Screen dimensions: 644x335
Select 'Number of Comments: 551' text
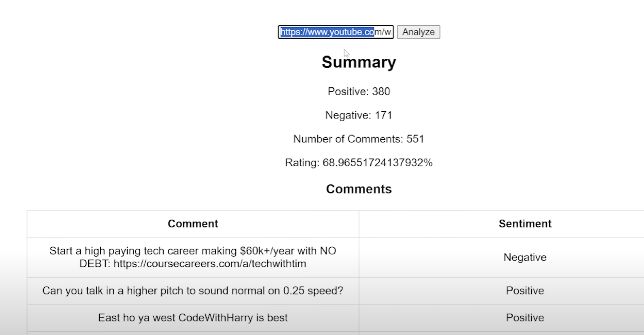coord(359,139)
